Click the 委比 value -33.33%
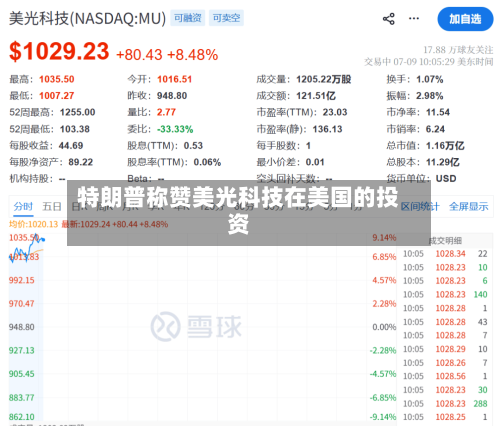500x426 pixels. click(x=175, y=129)
